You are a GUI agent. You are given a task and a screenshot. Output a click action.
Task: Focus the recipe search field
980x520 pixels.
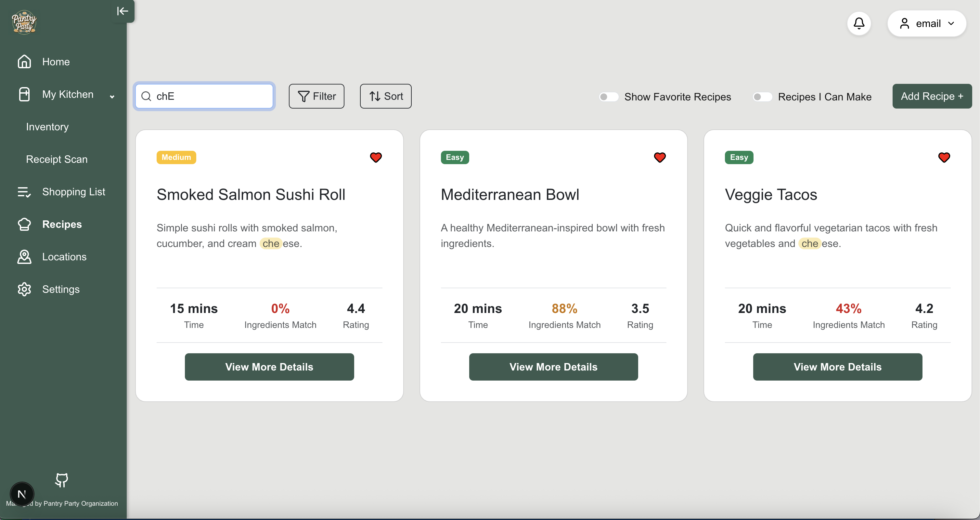click(204, 96)
